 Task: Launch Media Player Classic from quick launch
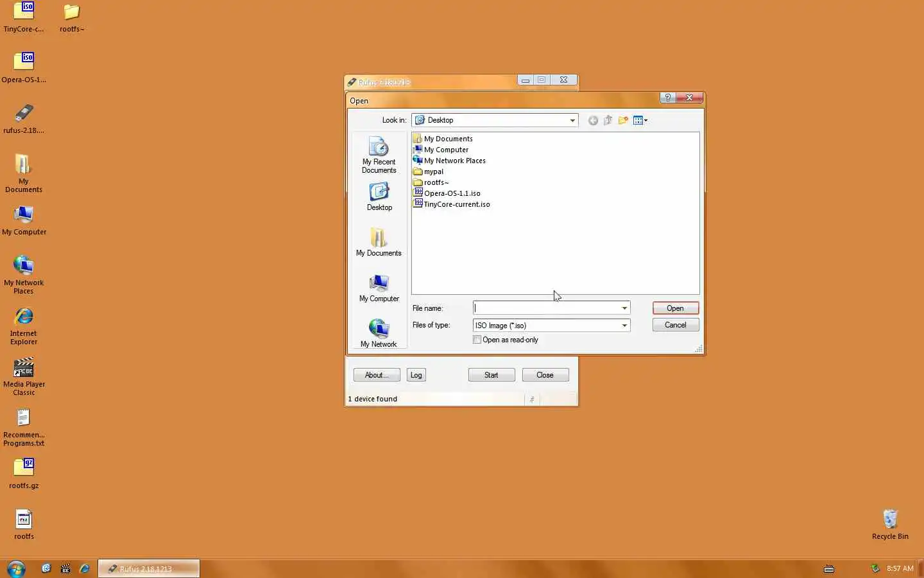pyautogui.click(x=65, y=568)
